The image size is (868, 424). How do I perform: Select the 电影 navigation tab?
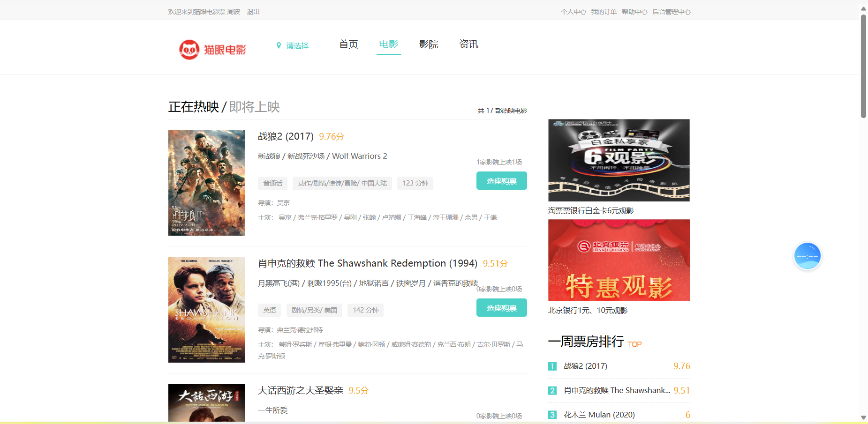[388, 44]
